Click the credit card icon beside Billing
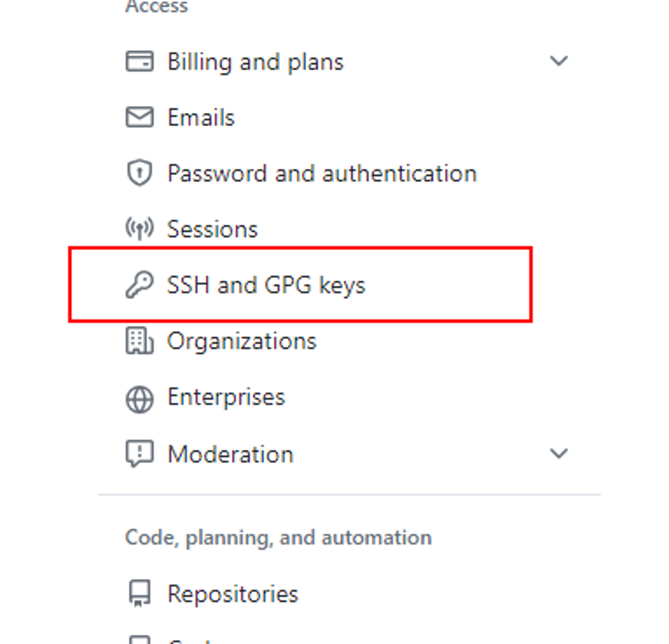 (x=139, y=61)
